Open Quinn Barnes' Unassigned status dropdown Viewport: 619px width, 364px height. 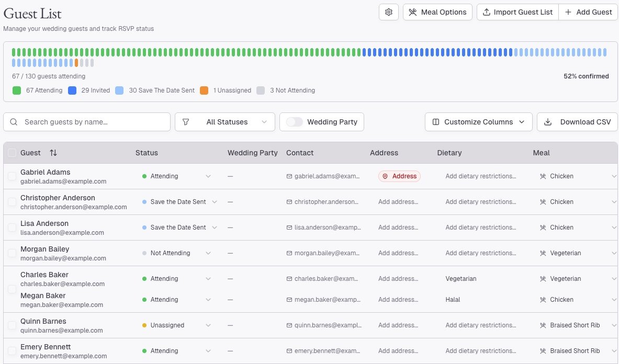[176, 325]
